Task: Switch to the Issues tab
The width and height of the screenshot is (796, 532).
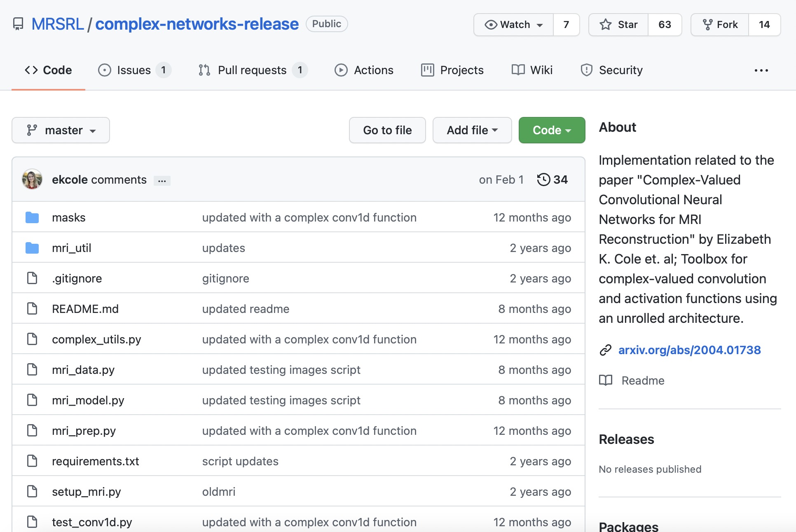Action: (x=134, y=70)
